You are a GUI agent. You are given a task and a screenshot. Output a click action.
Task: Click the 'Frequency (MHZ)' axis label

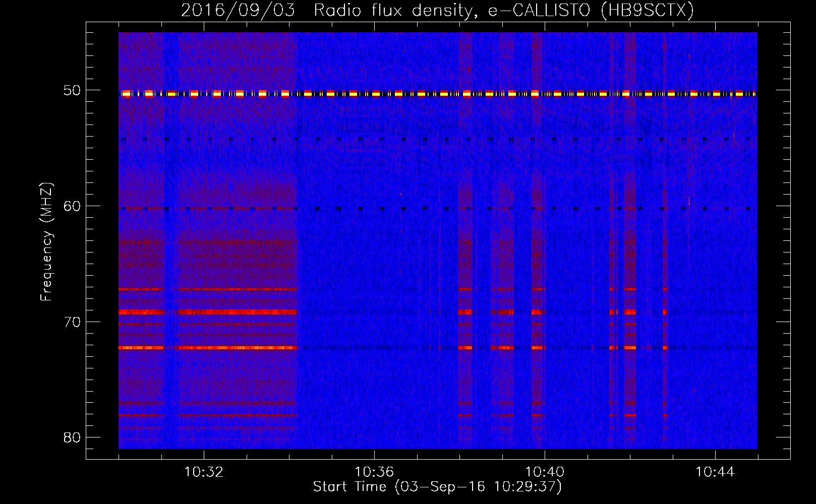pyautogui.click(x=46, y=242)
